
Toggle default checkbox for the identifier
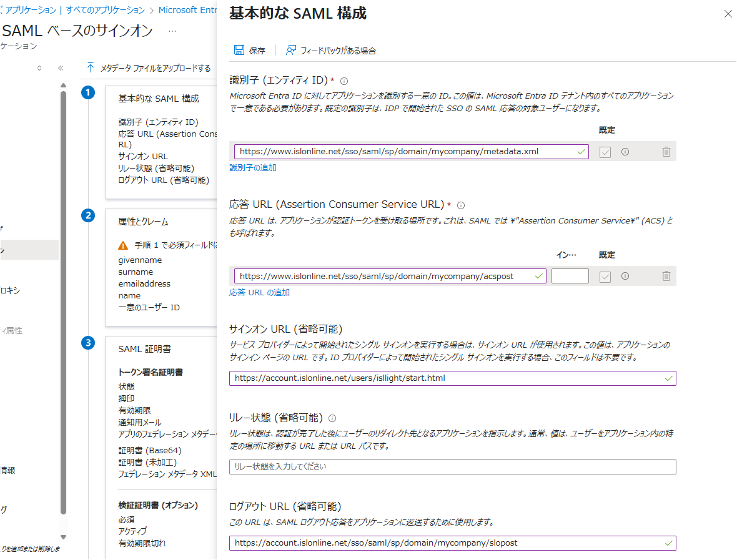click(605, 152)
